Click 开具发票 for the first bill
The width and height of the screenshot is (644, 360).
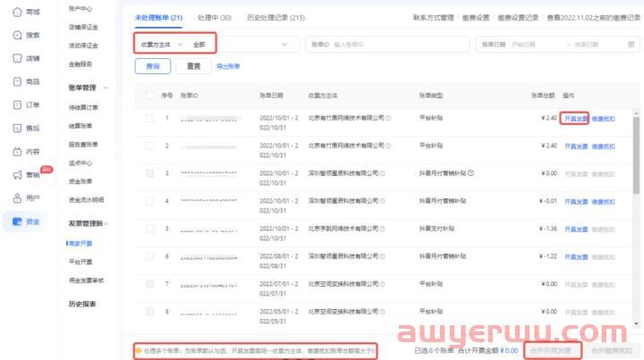[x=575, y=118]
